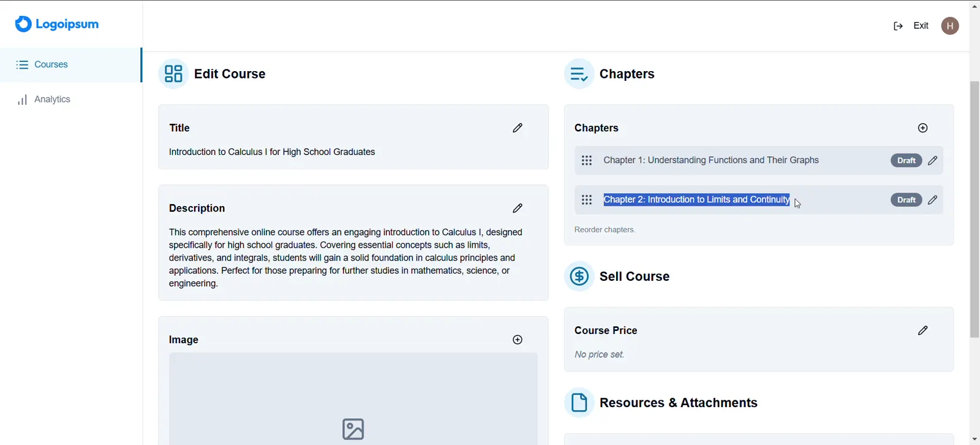Image resolution: width=980 pixels, height=445 pixels.
Task: Click the course description paragraph
Action: pos(346,258)
